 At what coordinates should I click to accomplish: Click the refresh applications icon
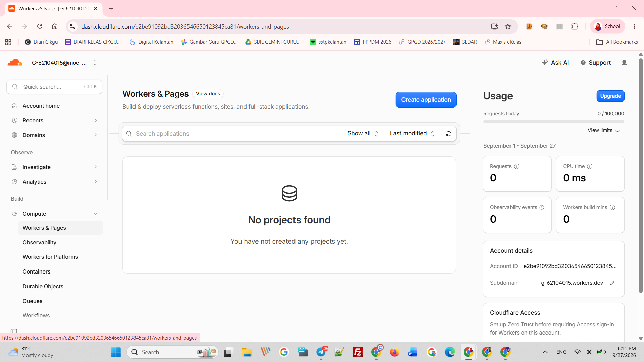coord(449,134)
